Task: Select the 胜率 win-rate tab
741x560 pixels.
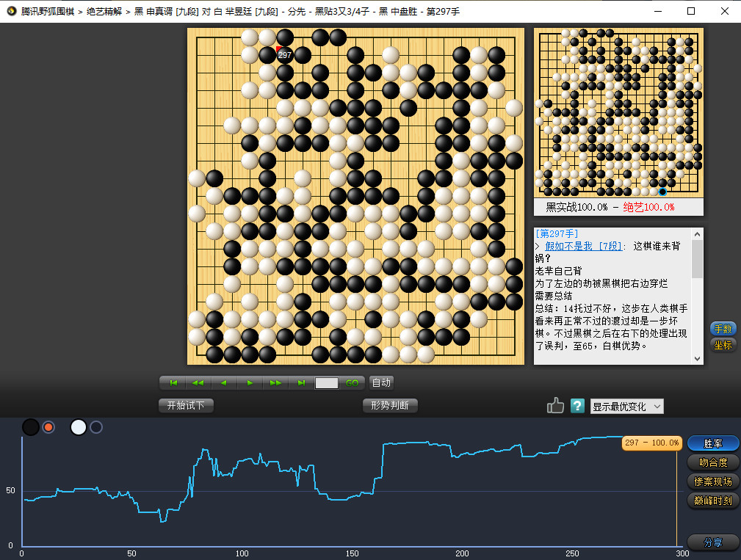Action: 712,443
